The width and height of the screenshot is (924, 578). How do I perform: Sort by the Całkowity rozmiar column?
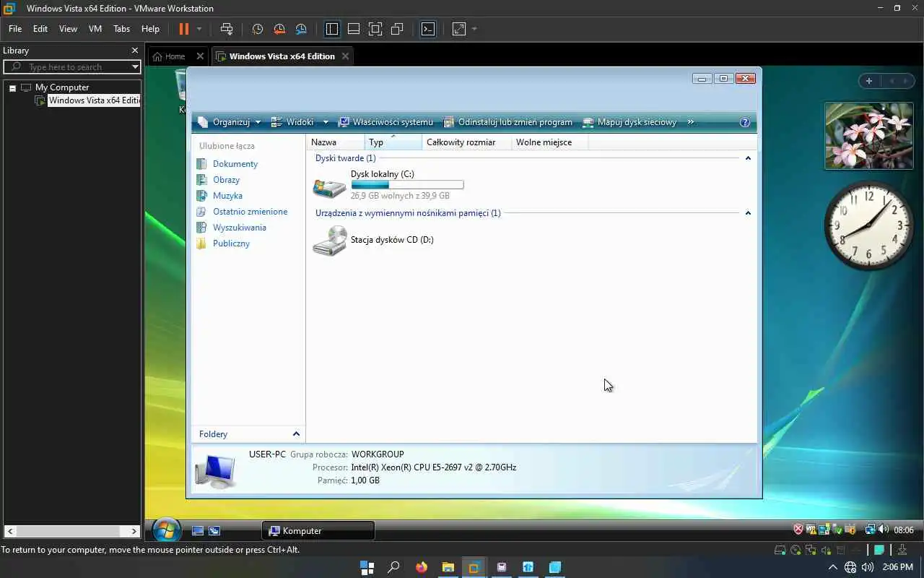466,142
